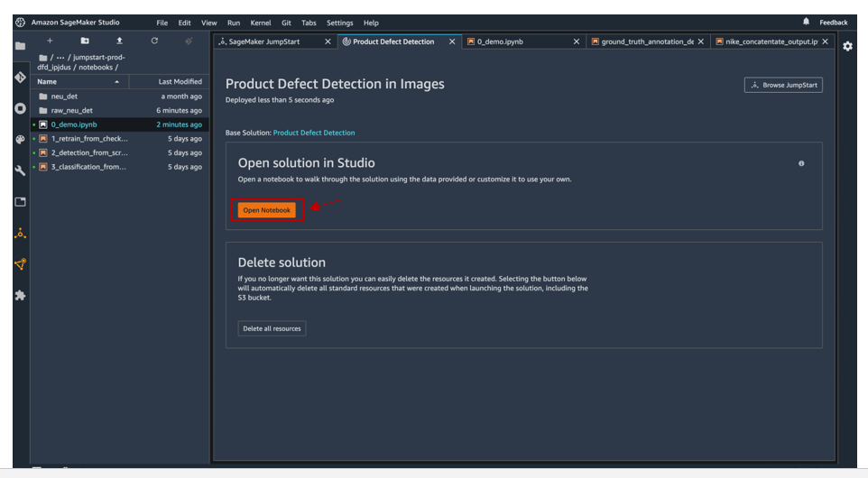The image size is (868, 478).
Task: Click the Amazon SageMaker Studio logo
Action: coord(21,23)
